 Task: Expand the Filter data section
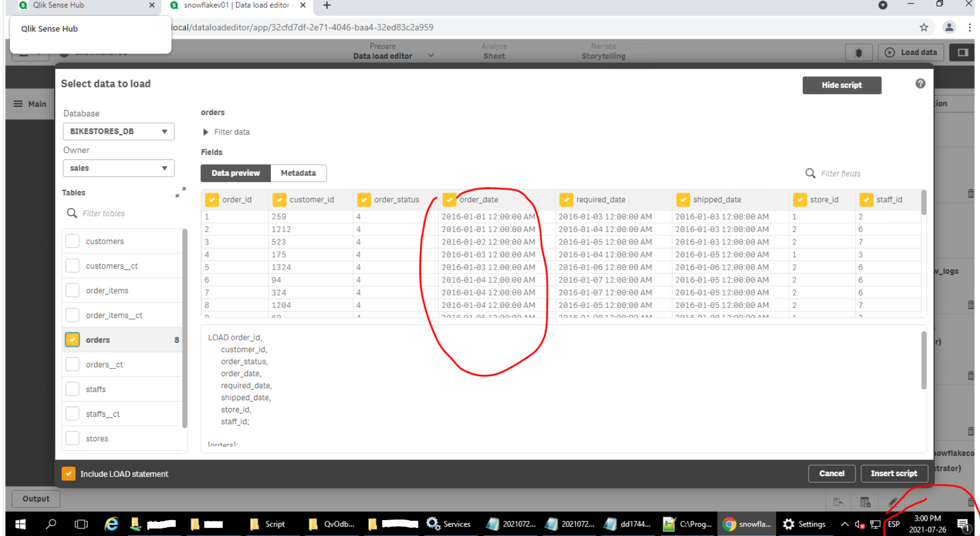pyautogui.click(x=226, y=132)
